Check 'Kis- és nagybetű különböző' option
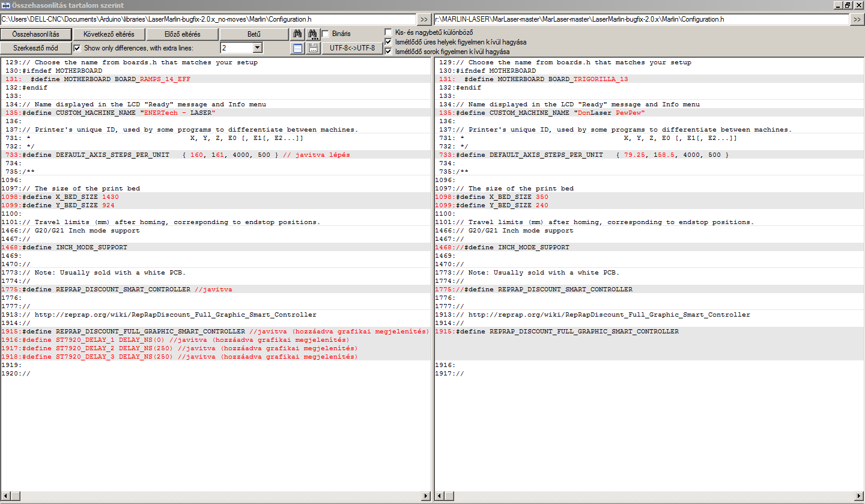The image size is (865, 504). click(388, 32)
